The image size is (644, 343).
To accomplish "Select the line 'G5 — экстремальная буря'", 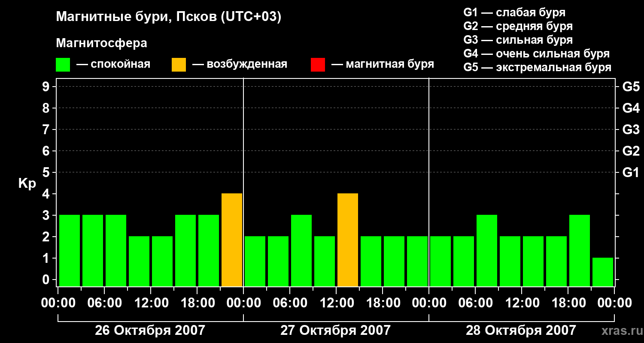I will point(537,67).
